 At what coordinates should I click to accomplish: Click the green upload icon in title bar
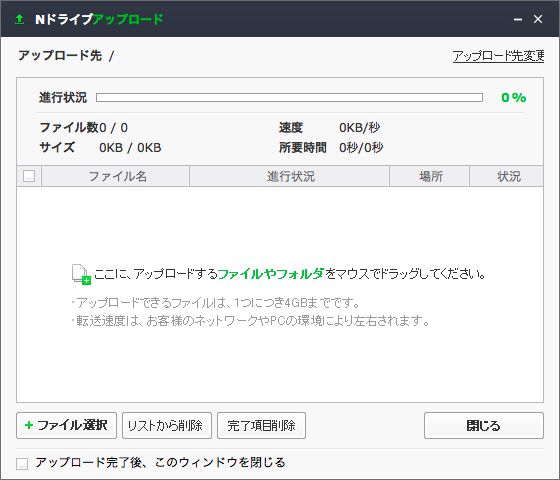(20, 19)
